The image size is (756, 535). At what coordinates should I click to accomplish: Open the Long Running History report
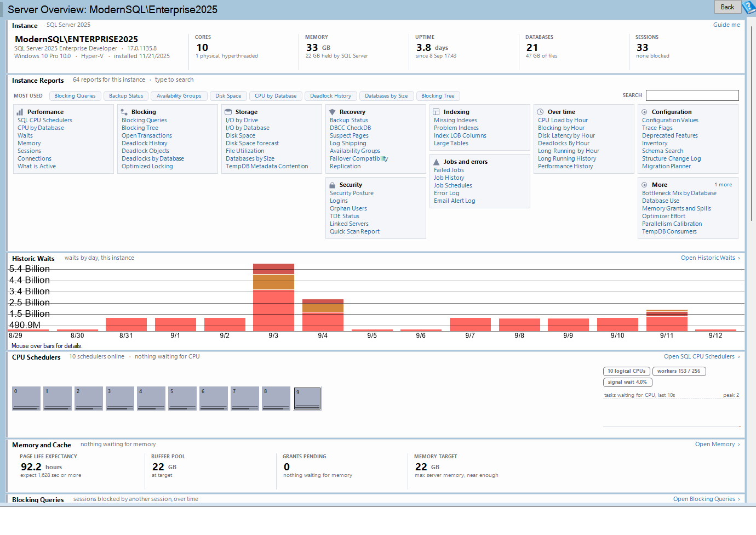[x=567, y=158]
